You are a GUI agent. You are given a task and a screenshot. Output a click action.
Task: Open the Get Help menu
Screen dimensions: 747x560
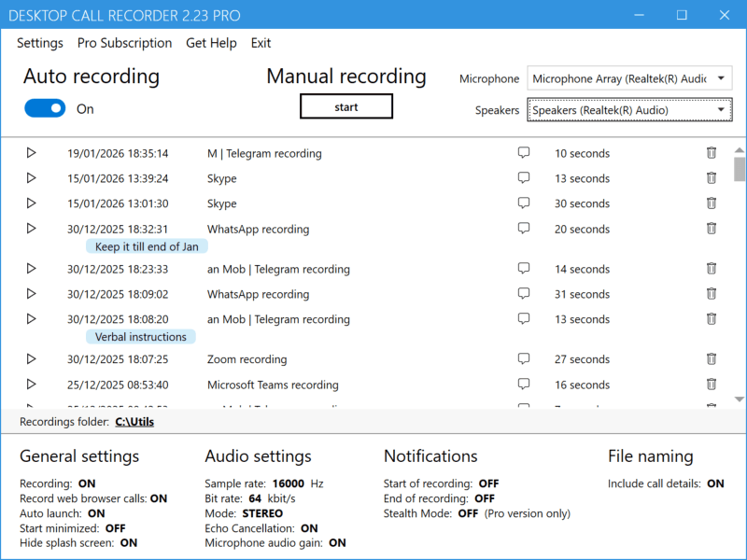211,43
